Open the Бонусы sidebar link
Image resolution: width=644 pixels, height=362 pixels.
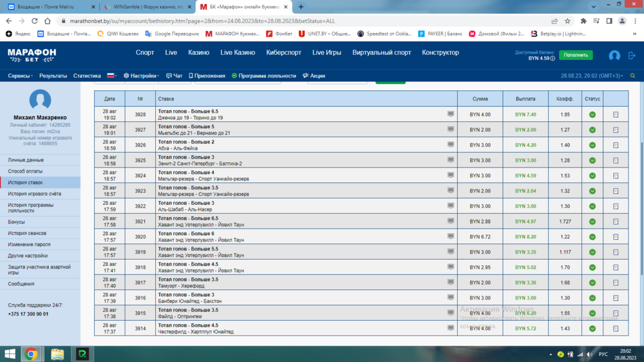point(16,222)
